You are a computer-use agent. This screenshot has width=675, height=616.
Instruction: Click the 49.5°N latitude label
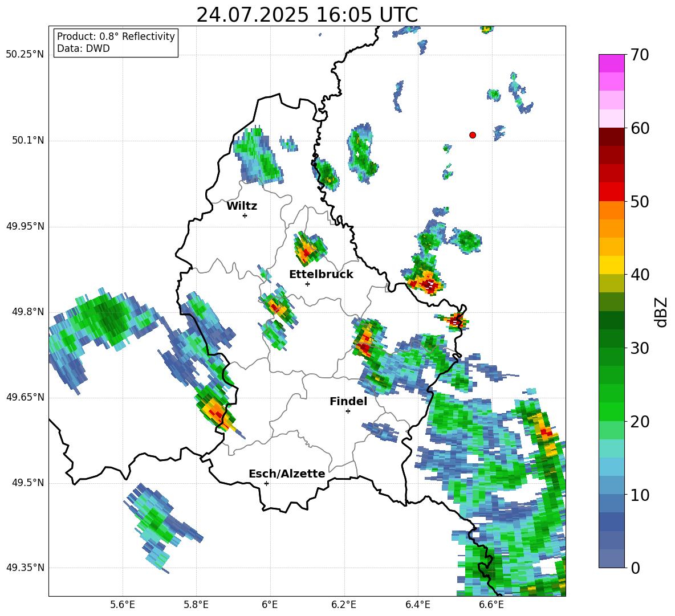coord(29,483)
